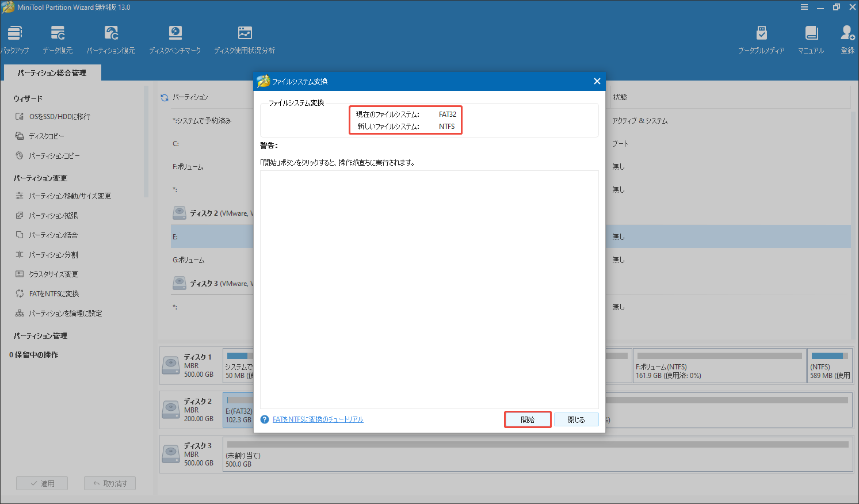The height and width of the screenshot is (504, 859).
Task: Select the ディスク3 drive icon
Action: click(171, 454)
